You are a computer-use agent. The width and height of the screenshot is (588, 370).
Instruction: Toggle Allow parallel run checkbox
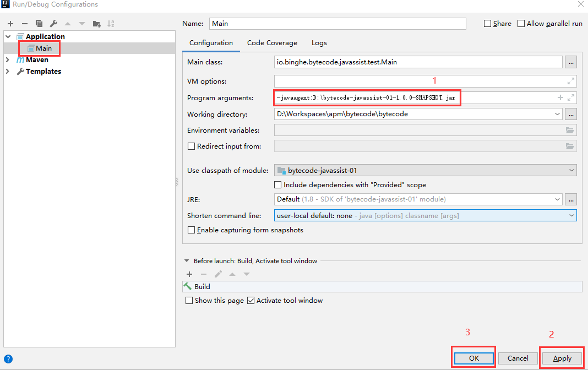(521, 24)
